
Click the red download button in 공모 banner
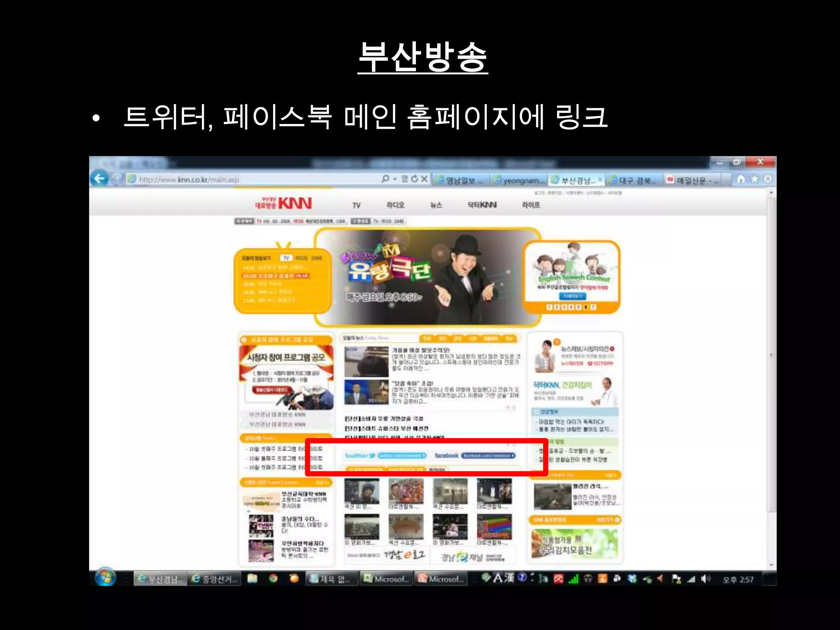(272, 390)
